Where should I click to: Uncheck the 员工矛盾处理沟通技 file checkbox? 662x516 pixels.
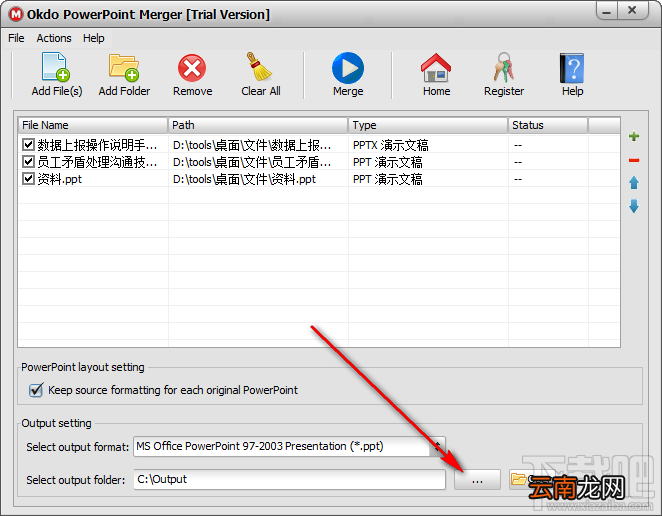pos(28,162)
